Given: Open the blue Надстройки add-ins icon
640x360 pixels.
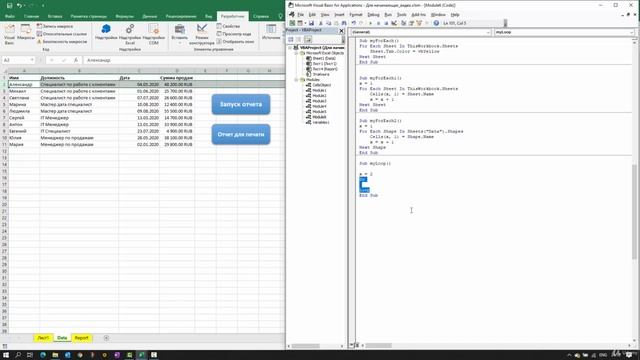Looking at the screenshot, I should [x=106, y=32].
